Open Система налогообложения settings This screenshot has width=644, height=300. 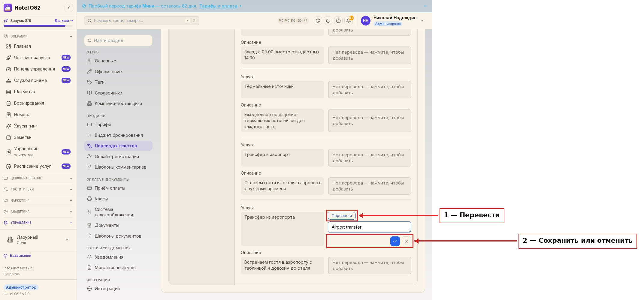point(118,212)
